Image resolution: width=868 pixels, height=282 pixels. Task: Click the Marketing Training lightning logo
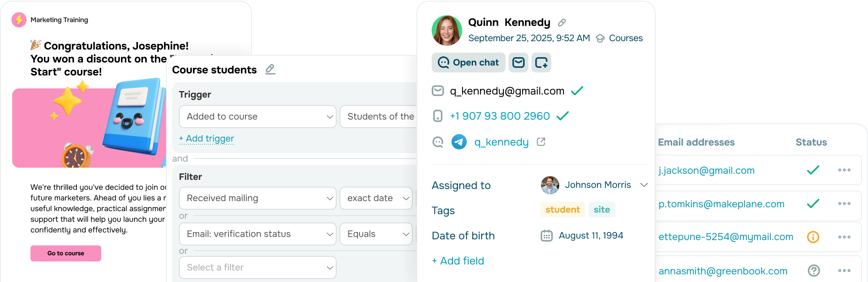click(19, 20)
